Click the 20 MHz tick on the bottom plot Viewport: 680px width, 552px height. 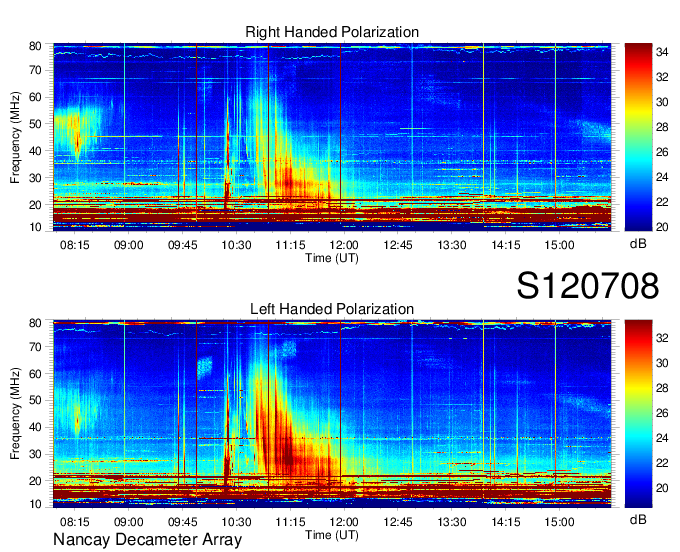click(35, 481)
